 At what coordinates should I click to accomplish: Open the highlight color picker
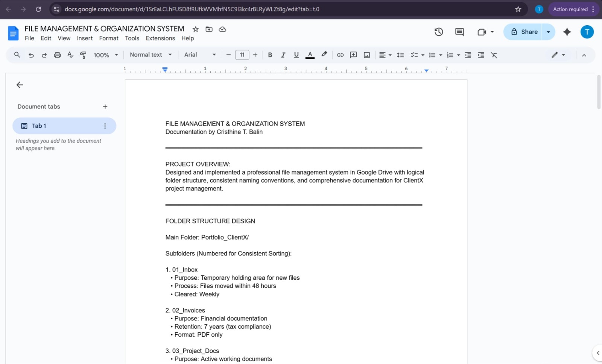pyautogui.click(x=324, y=55)
